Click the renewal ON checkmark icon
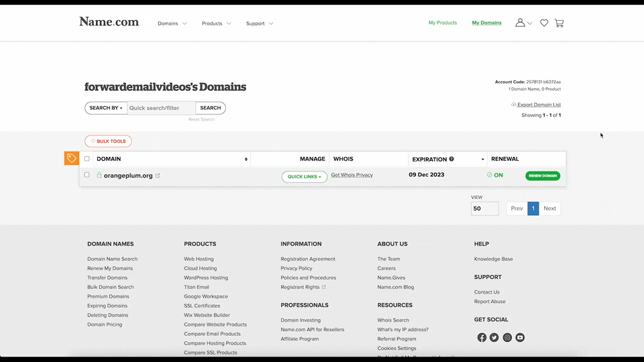644x362 pixels. 489,175
